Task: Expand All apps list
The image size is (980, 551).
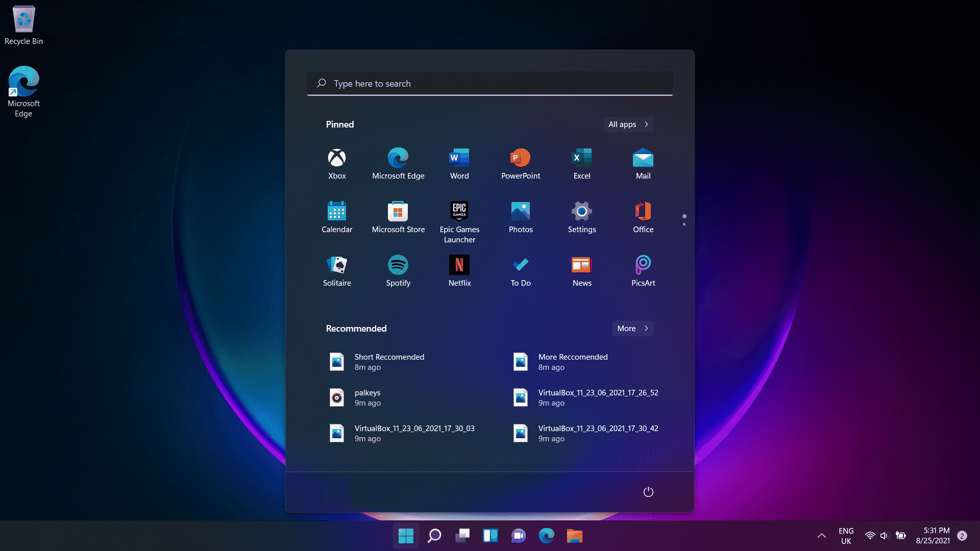Action: point(627,124)
